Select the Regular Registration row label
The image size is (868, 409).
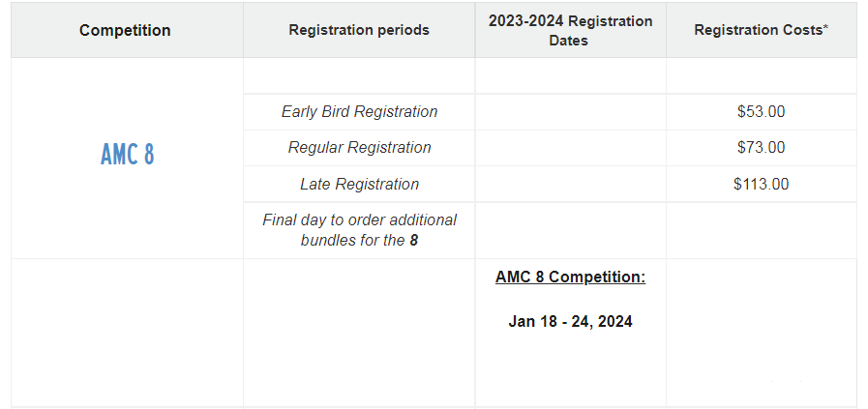[x=359, y=148]
